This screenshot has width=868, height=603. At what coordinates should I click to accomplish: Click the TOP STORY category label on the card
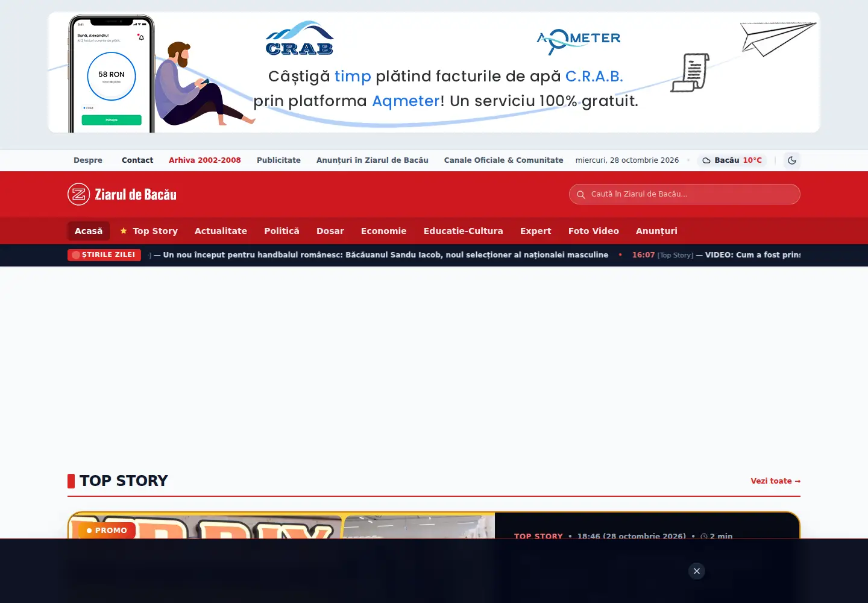pos(538,535)
